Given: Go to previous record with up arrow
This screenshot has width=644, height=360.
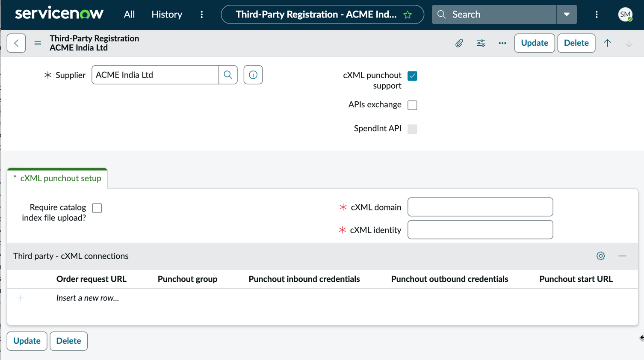Looking at the screenshot, I should click(x=607, y=43).
